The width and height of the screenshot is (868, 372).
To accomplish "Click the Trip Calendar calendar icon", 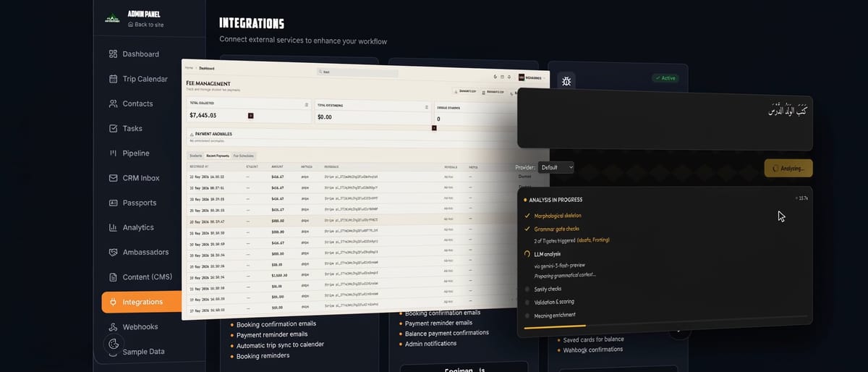I will tap(113, 79).
